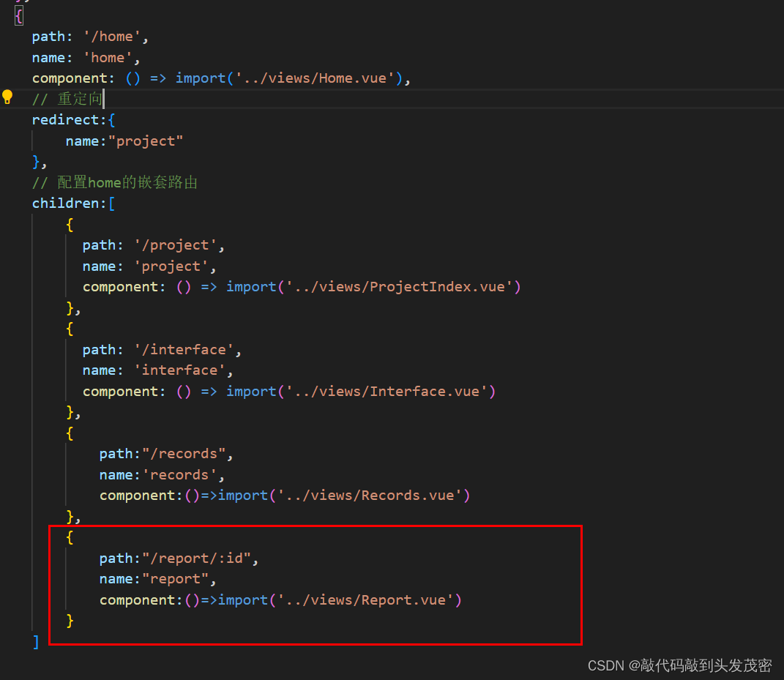Screen dimensions: 784x680
Task: Click the "report" name string
Action: [176, 579]
